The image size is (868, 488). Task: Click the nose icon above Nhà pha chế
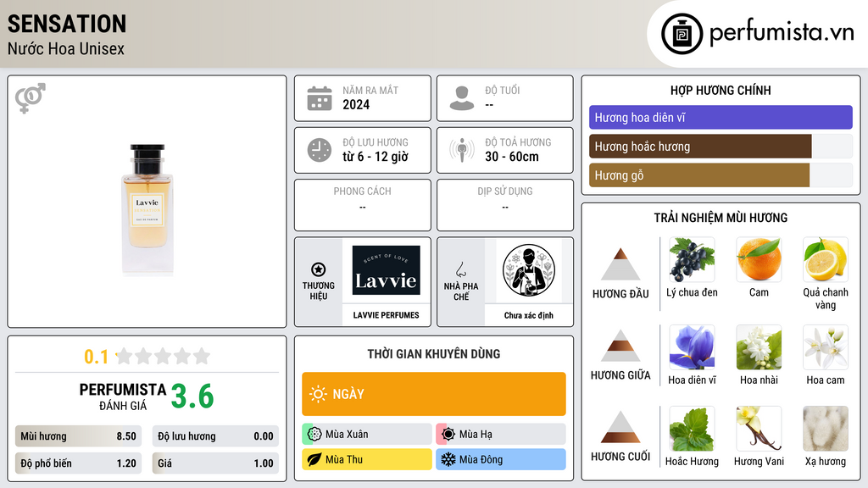coord(460,269)
